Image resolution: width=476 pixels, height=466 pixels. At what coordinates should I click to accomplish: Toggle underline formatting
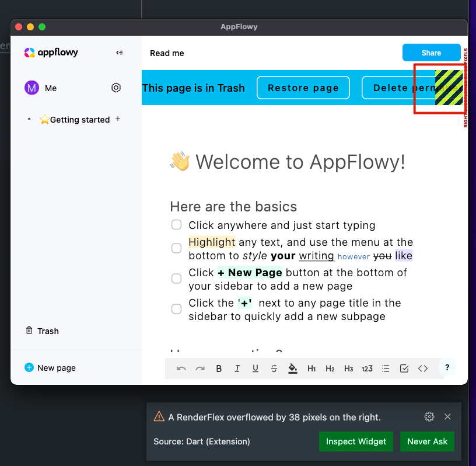point(256,368)
